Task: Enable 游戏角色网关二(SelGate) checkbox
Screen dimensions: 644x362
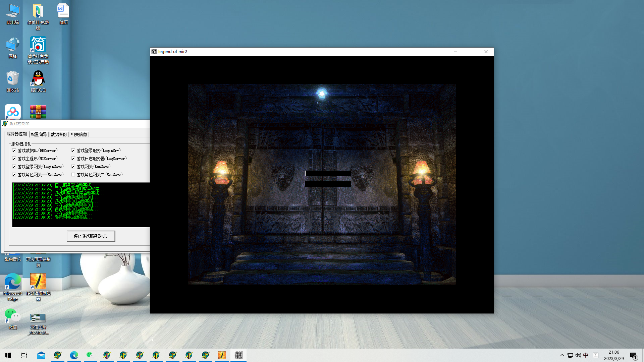Action: coord(73,175)
